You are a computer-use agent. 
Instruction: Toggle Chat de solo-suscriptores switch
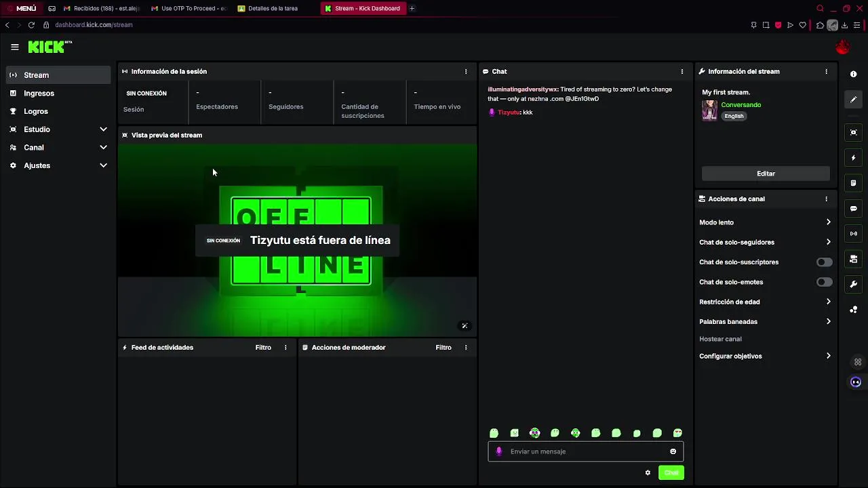[824, 262]
